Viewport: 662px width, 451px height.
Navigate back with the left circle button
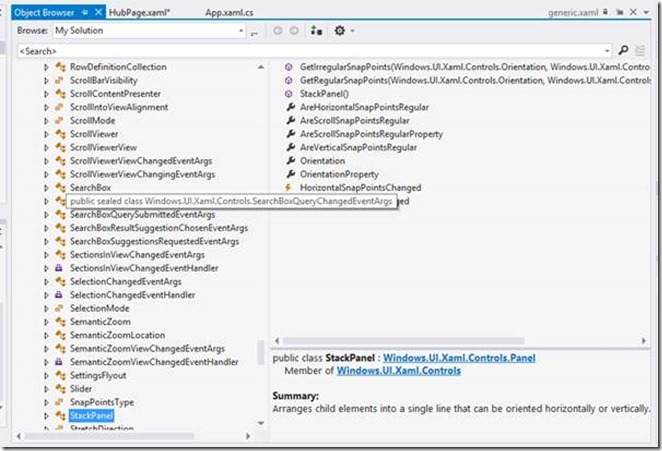(x=278, y=30)
